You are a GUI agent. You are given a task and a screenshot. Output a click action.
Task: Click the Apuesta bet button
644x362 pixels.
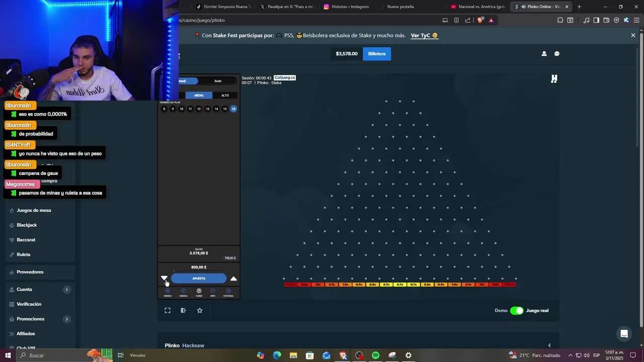click(199, 279)
